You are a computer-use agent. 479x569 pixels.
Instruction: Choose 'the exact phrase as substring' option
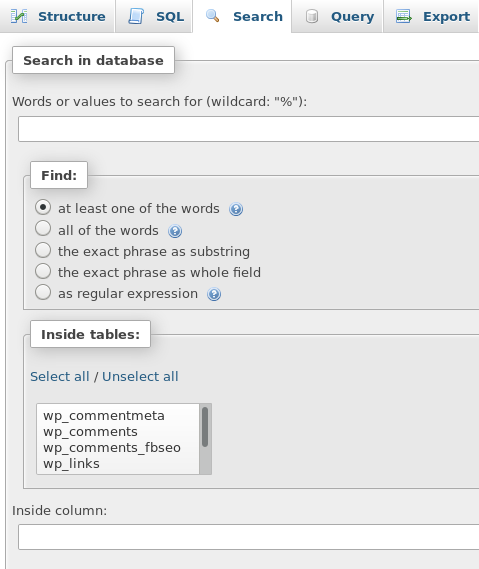click(43, 250)
